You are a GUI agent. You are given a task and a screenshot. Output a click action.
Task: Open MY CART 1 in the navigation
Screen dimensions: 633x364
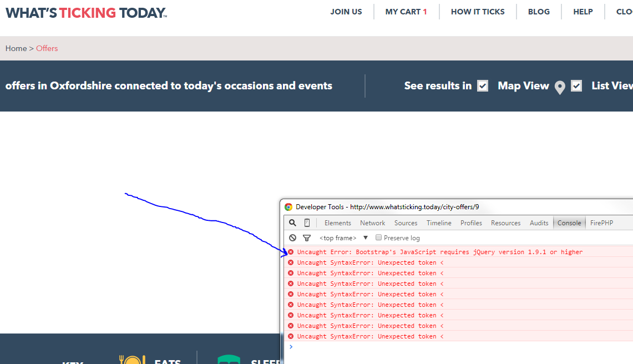[x=406, y=12]
